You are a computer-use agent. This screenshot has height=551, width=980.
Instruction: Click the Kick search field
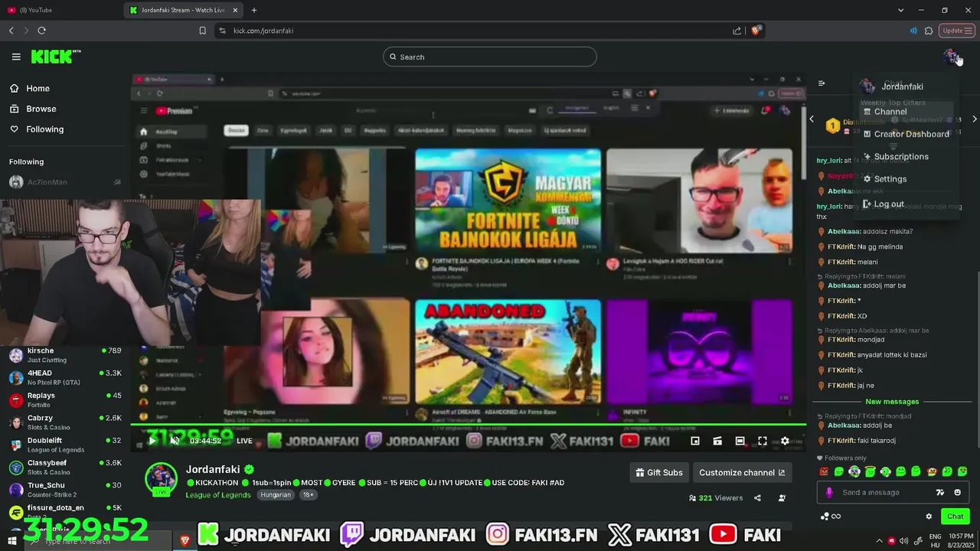[490, 57]
